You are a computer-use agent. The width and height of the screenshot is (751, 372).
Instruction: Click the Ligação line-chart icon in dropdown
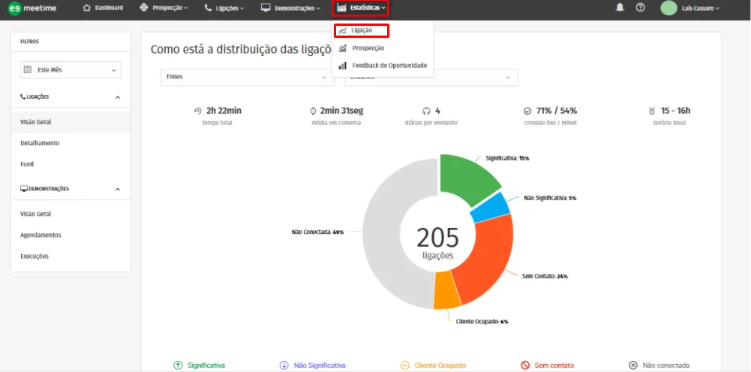click(x=342, y=31)
